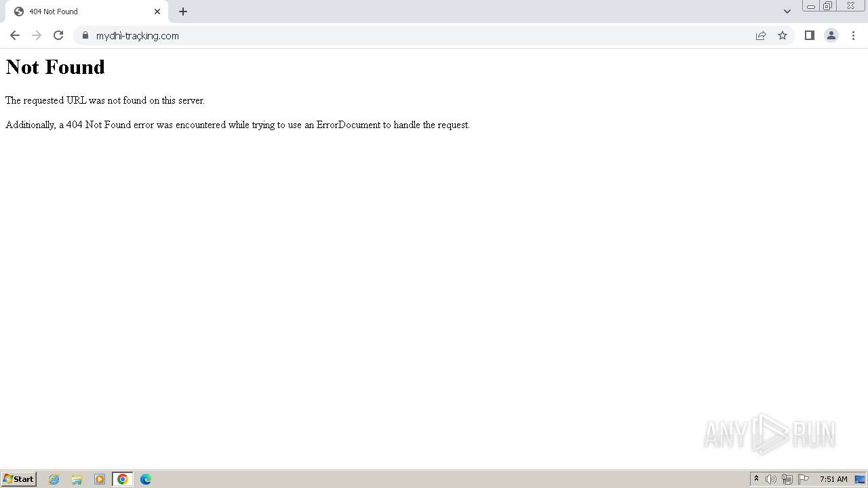Open the Chrome three-dot menu
This screenshot has width=868, height=488.
click(853, 35)
